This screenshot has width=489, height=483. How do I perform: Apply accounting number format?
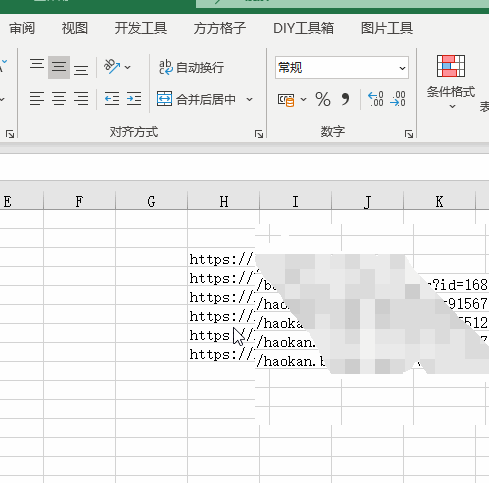pos(286,99)
